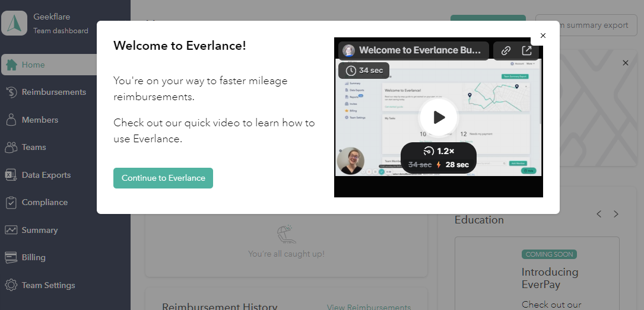
Task: Open the Home sidebar item
Action: 49,65
